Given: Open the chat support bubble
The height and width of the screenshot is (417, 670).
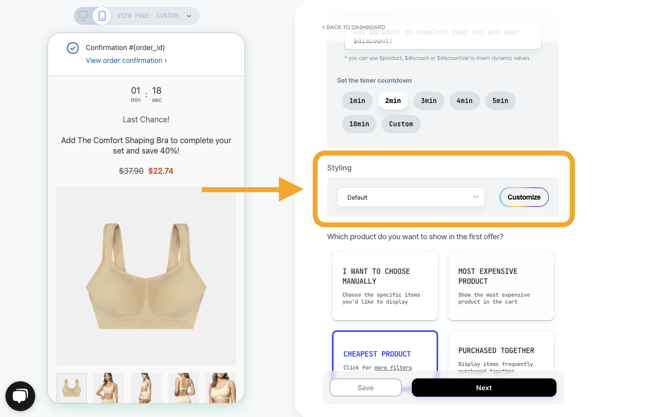Looking at the screenshot, I should coord(20,396).
